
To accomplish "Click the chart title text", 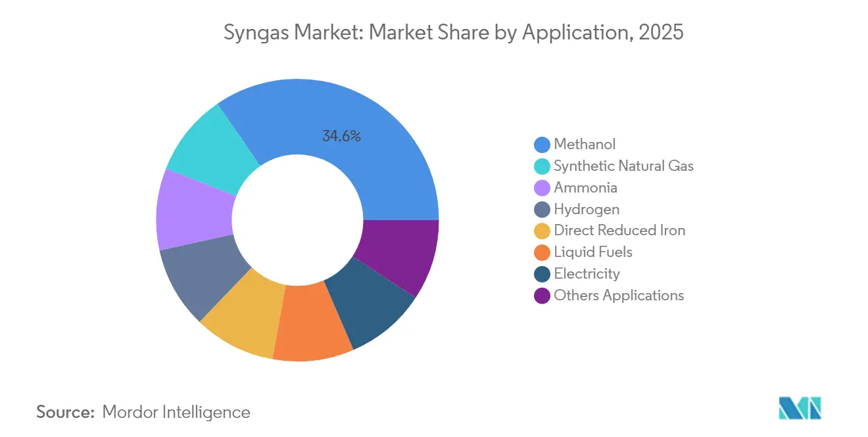I will [455, 32].
